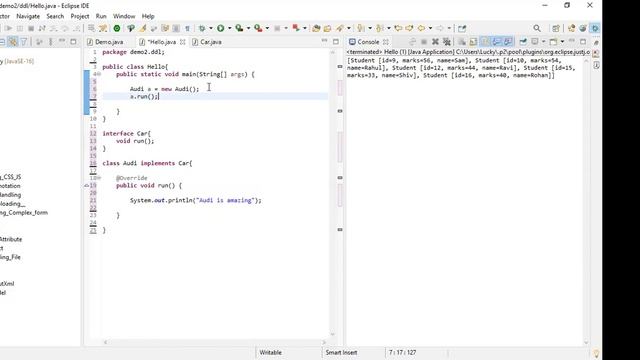
Task: Click the green Run launch button
Action: click(220, 28)
